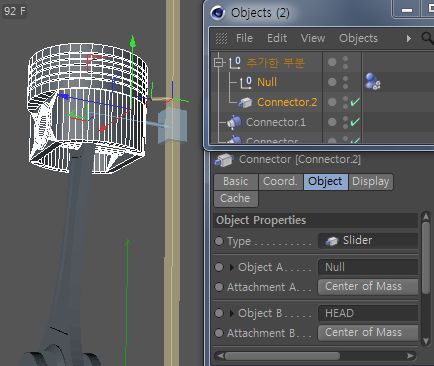Switch to the Coord. tab
This screenshot has width=434, height=366.
click(x=280, y=182)
